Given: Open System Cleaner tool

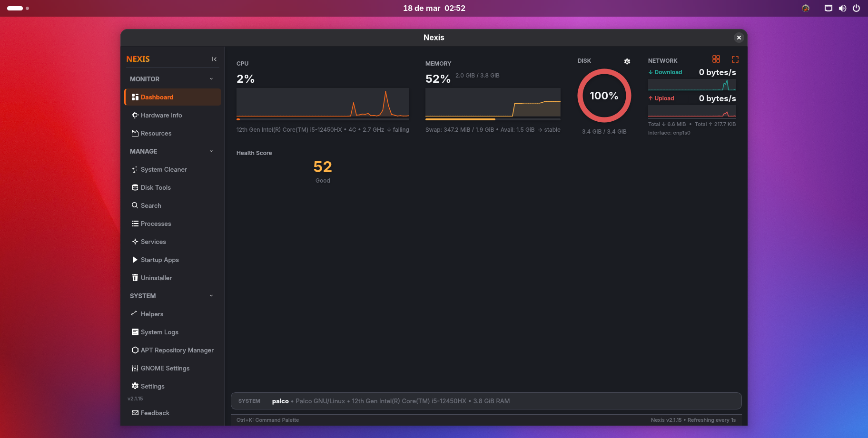Looking at the screenshot, I should (x=163, y=169).
